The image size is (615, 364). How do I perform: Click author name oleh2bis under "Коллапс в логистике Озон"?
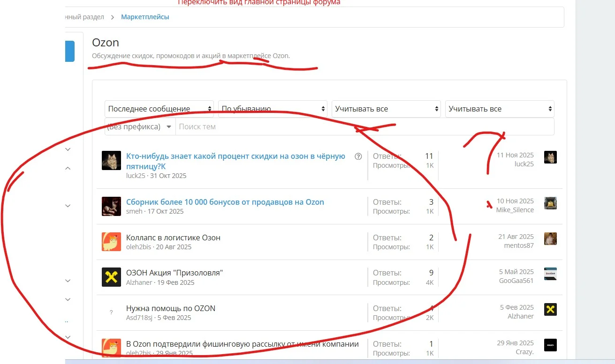pos(138,247)
